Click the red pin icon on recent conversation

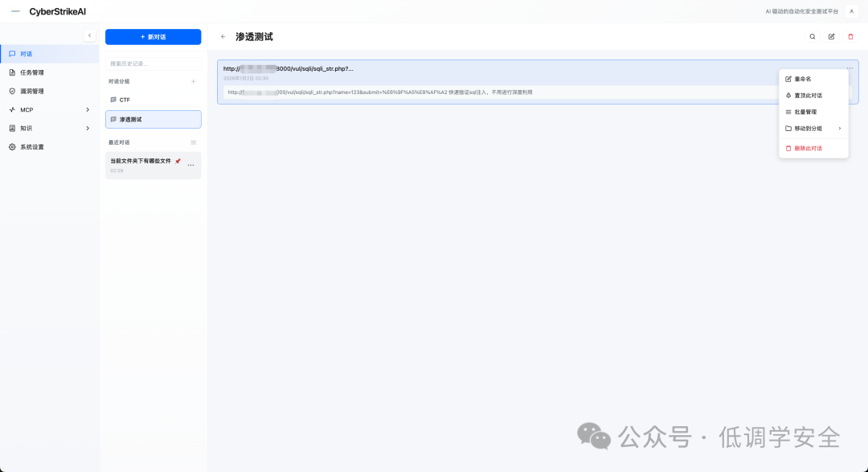coord(178,161)
